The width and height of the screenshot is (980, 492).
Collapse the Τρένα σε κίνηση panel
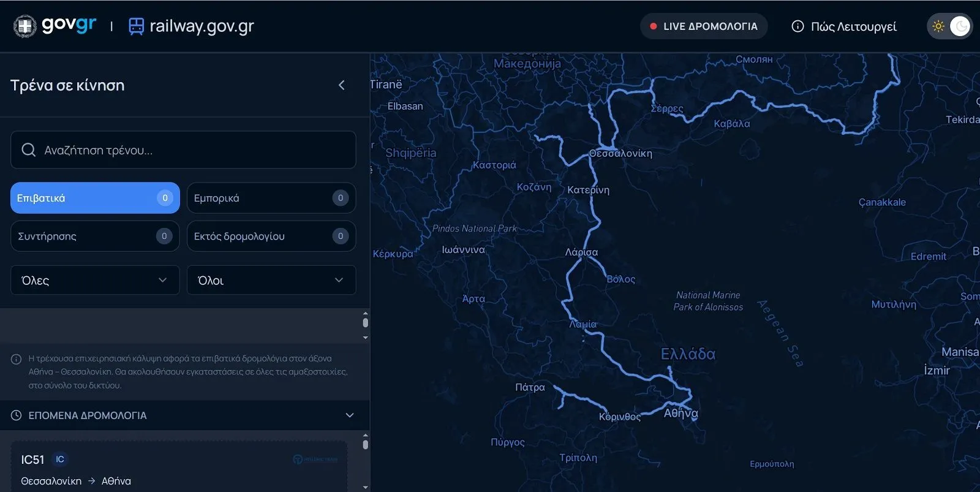click(342, 85)
